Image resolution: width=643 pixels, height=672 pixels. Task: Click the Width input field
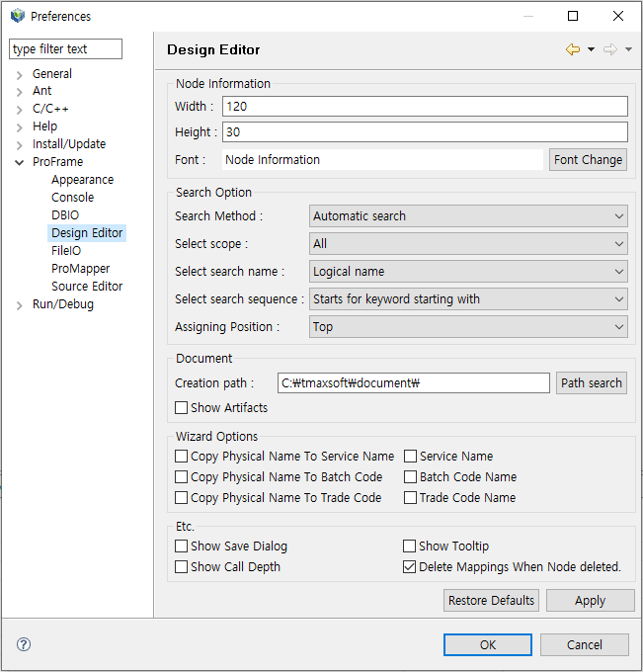[x=425, y=107]
